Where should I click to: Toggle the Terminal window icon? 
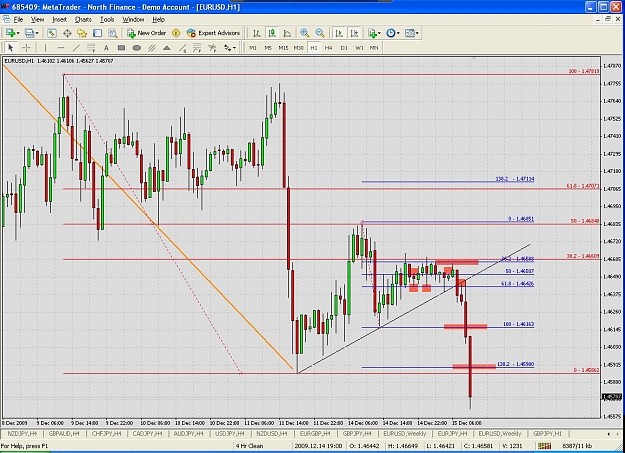[x=97, y=33]
